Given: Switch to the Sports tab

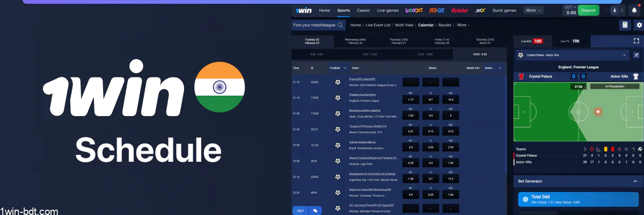Looking at the screenshot, I should [343, 10].
